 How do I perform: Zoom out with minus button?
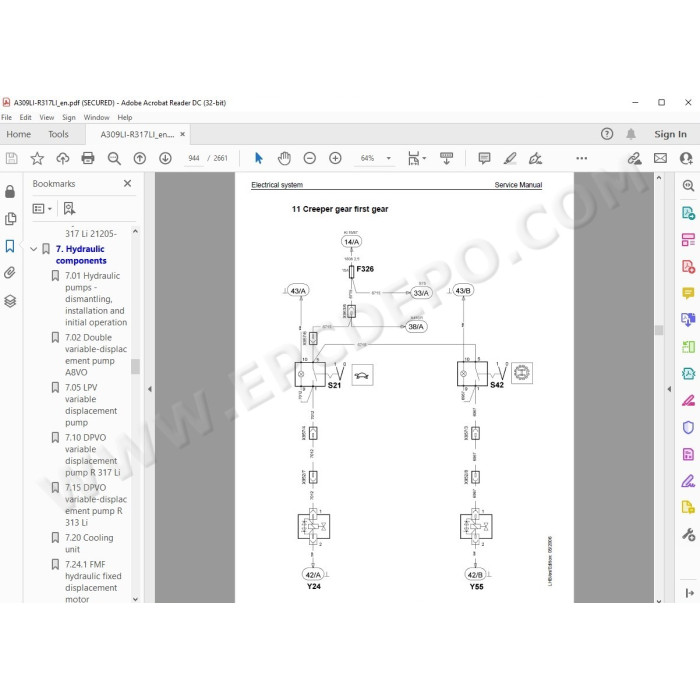309,158
